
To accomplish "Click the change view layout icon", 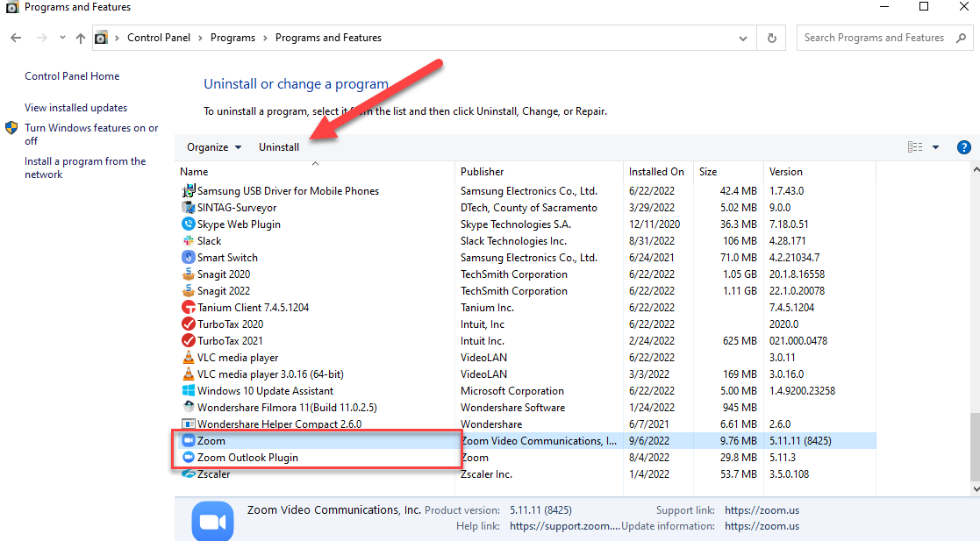I will pos(915,146).
